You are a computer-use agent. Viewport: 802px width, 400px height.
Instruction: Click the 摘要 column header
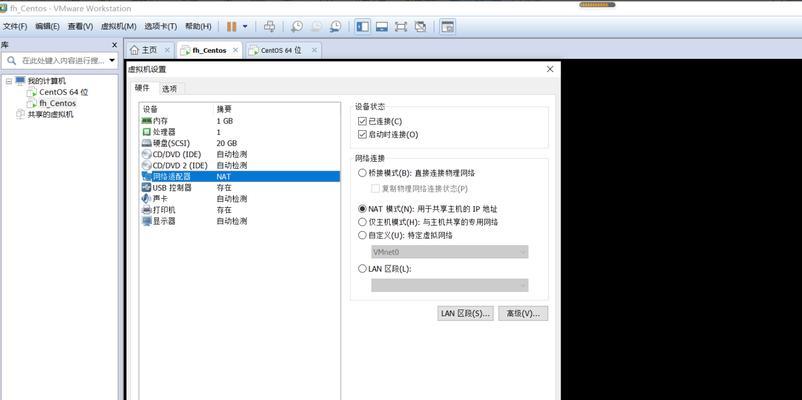[224, 109]
